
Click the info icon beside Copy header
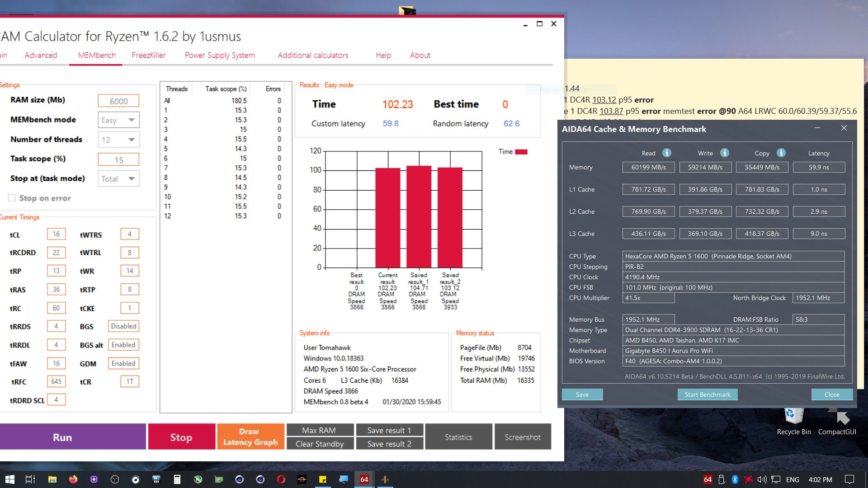[781, 153]
